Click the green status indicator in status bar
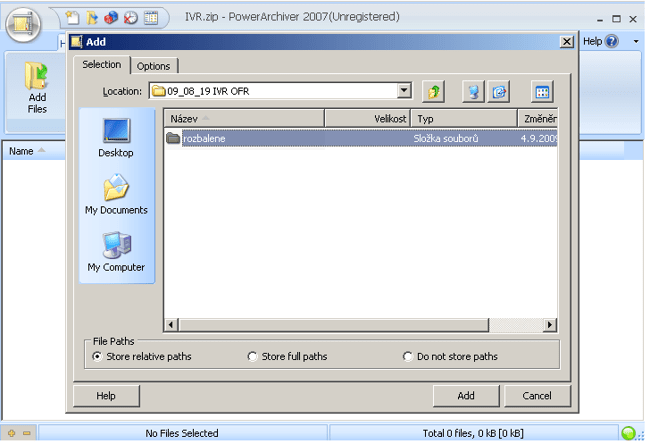The width and height of the screenshot is (650, 444). [x=628, y=433]
